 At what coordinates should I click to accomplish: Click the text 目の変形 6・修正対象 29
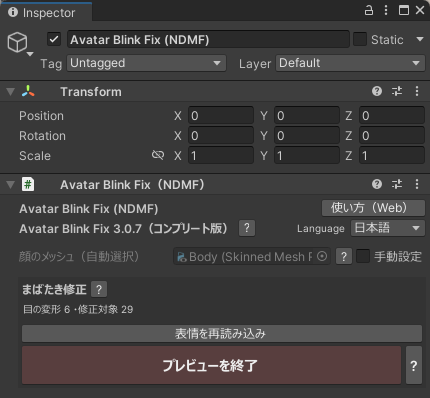coord(78,309)
